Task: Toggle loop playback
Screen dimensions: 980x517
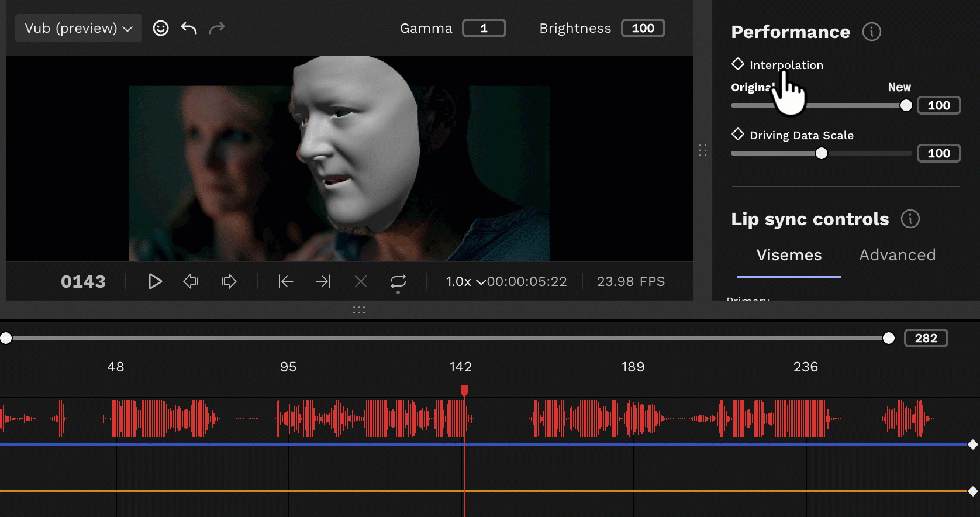Action: 398,281
